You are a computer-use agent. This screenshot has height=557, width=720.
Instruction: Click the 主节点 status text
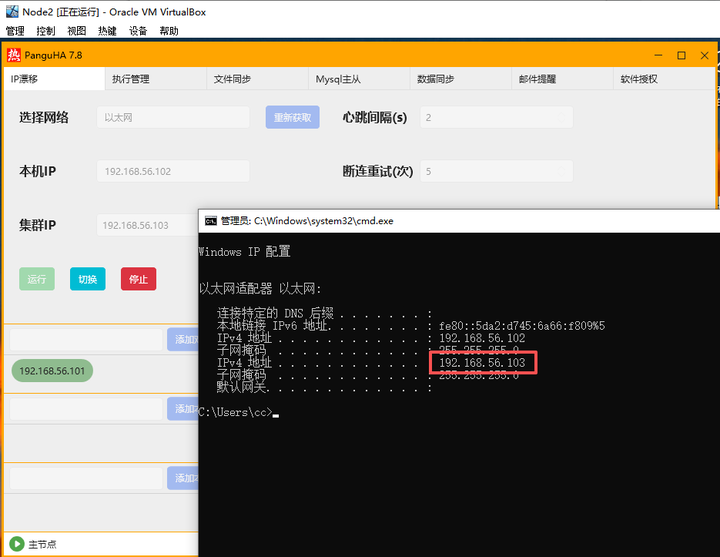42,545
